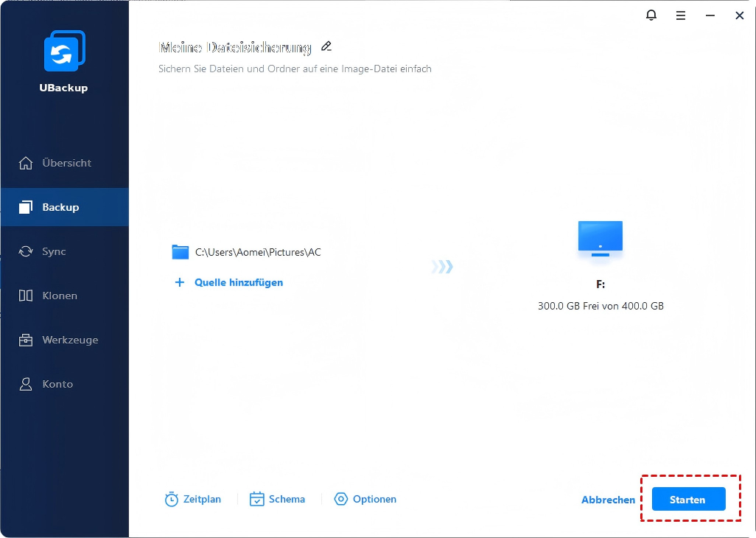Click the Quelle hinzufügen link
This screenshot has height=538, width=756.
pyautogui.click(x=239, y=282)
